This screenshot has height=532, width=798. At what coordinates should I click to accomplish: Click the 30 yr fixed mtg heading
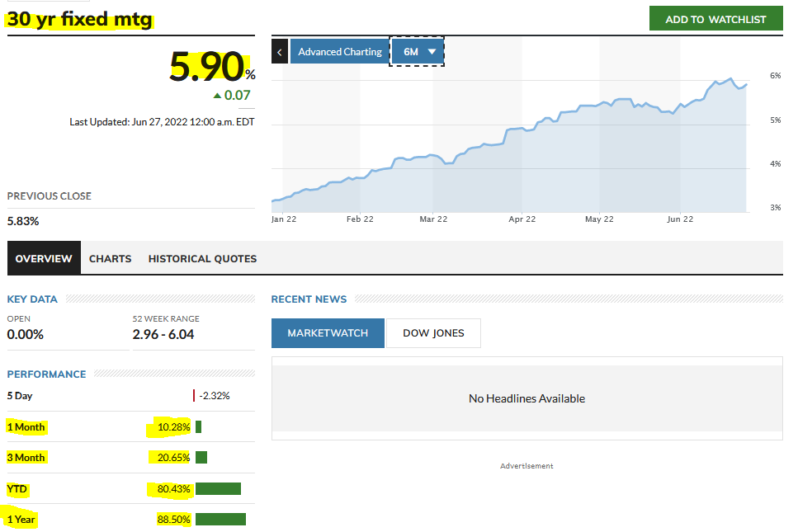80,19
